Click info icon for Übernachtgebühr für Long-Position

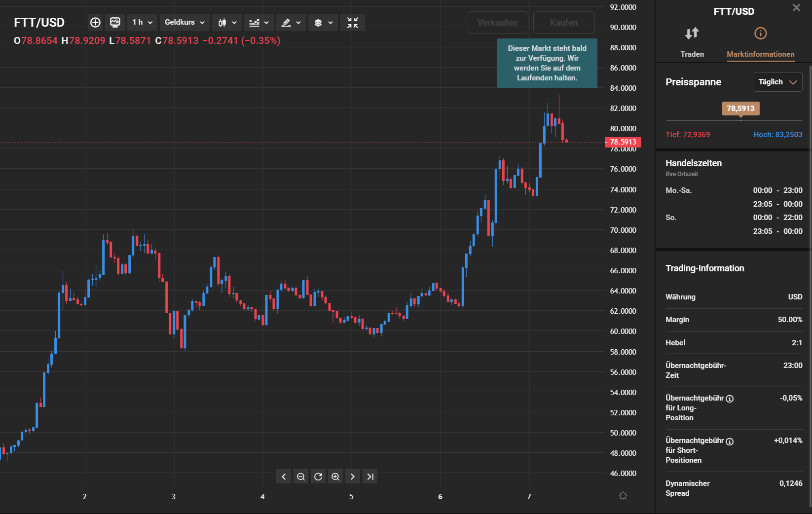(x=730, y=399)
